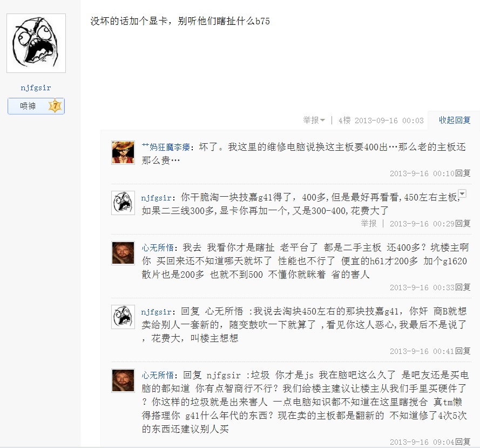Collapse replies with 收起回复
Screen dimensions: 480x448
pyautogui.click(x=455, y=120)
